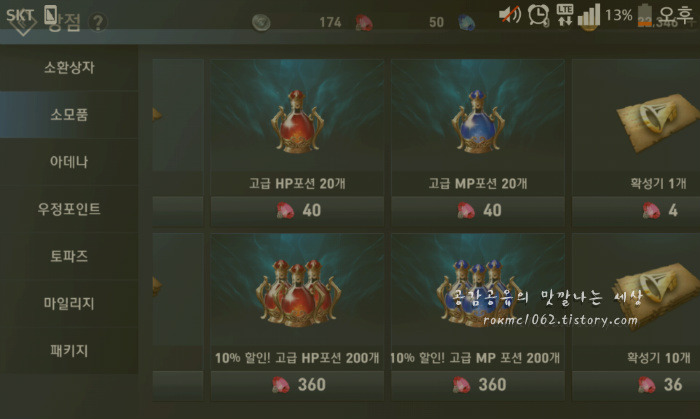Tap the red diamond currency icon in header
Image resolution: width=700 pixels, height=419 pixels.
click(x=364, y=22)
